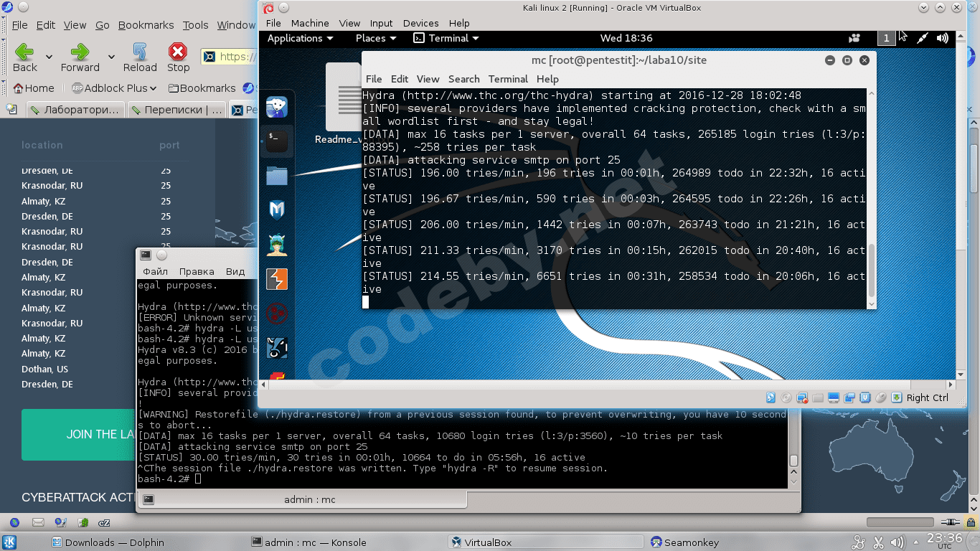The image size is (980, 551).
Task: Switch to Downloads — Dolphin taskbar entry
Action: coord(108,542)
